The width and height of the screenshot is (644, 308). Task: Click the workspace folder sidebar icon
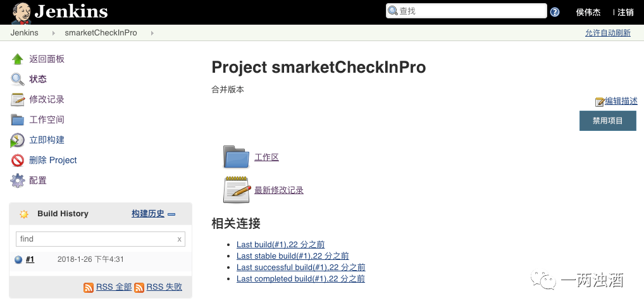coord(18,120)
